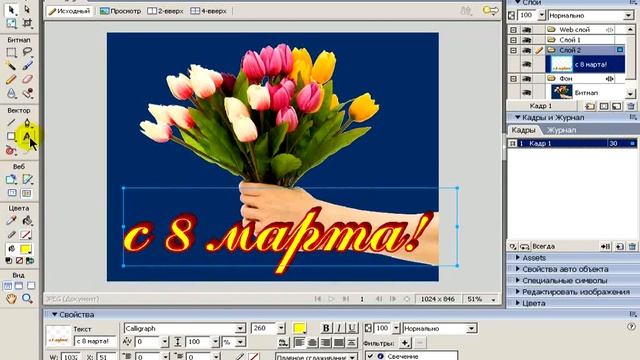
Task: Select the Eraser tool
Action: point(27,79)
